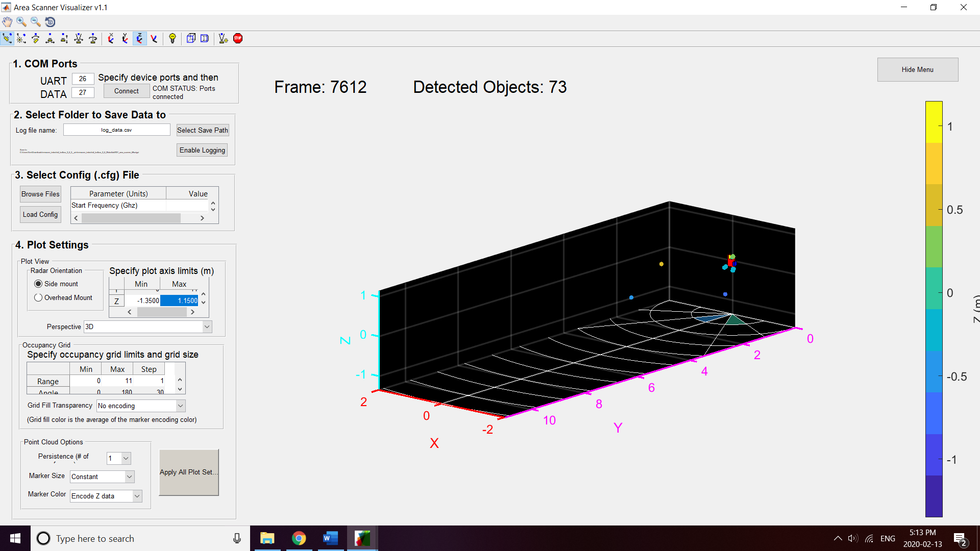
Task: Click the Parameter (Units) column header
Action: 118,193
